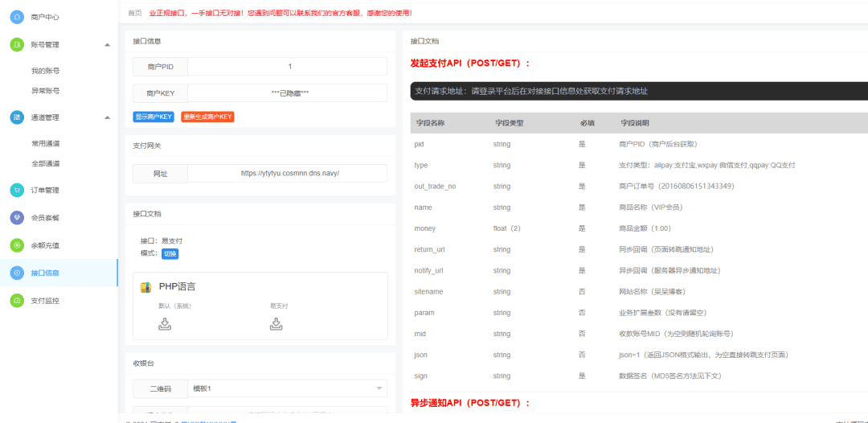The width and height of the screenshot is (868, 423).
Task: Go to 会员套餐 in sidebar
Action: [45, 218]
